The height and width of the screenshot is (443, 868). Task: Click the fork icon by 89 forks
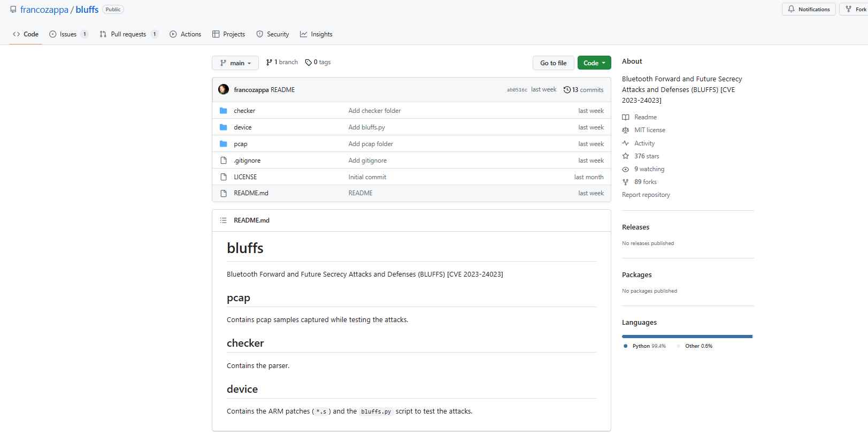coord(626,182)
